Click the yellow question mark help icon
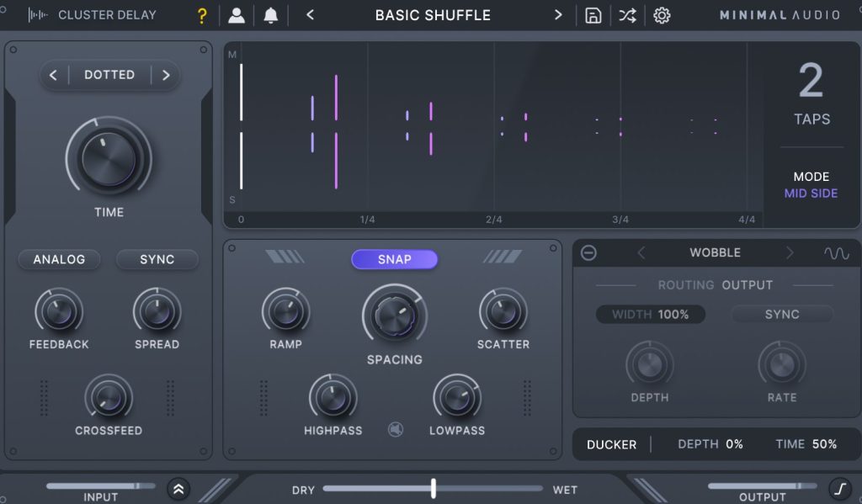This screenshot has height=504, width=862. [x=201, y=15]
